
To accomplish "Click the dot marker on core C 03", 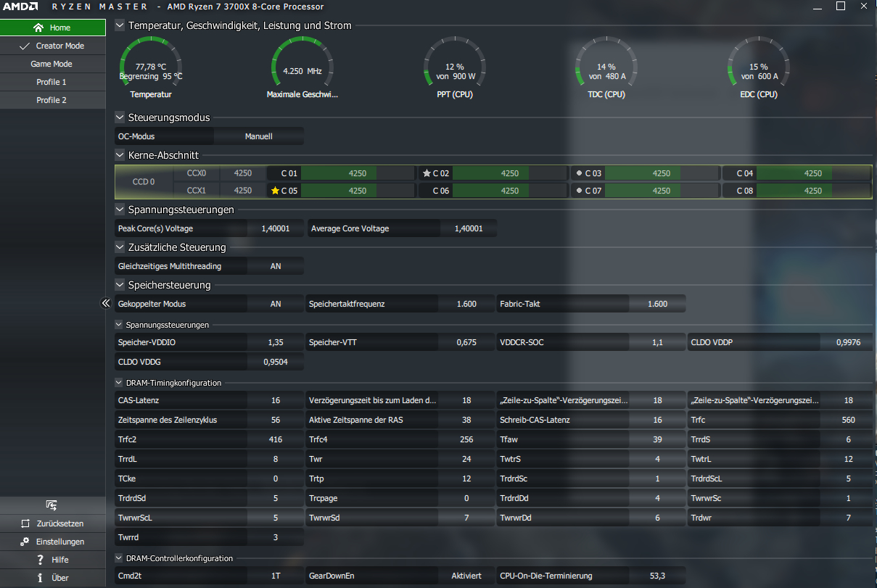I will (579, 173).
